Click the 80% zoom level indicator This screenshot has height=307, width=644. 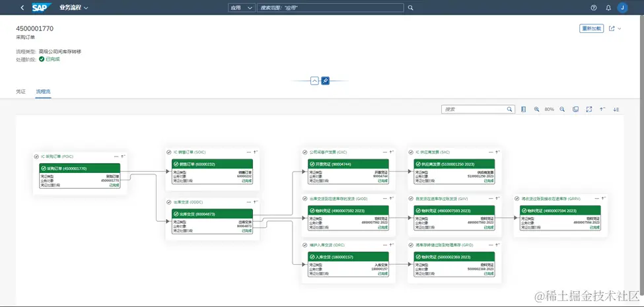point(549,109)
